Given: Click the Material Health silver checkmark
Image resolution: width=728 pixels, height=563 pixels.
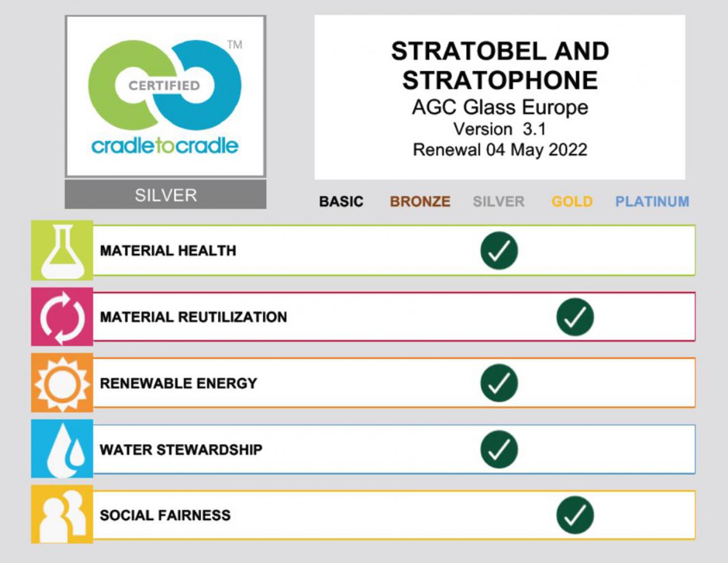Looking at the screenshot, I should 499,250.
